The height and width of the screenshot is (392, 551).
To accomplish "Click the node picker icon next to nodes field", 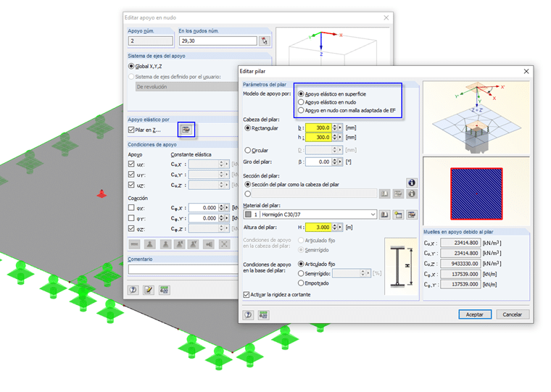I will [264, 41].
